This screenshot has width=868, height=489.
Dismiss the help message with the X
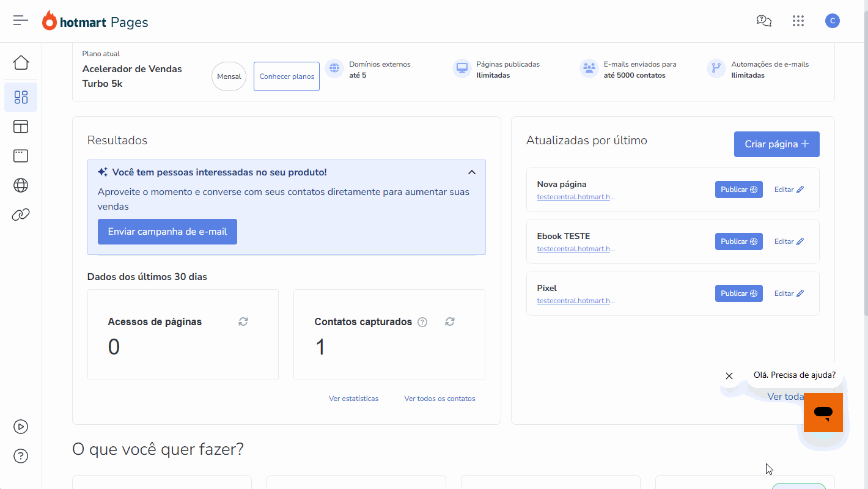click(x=729, y=375)
